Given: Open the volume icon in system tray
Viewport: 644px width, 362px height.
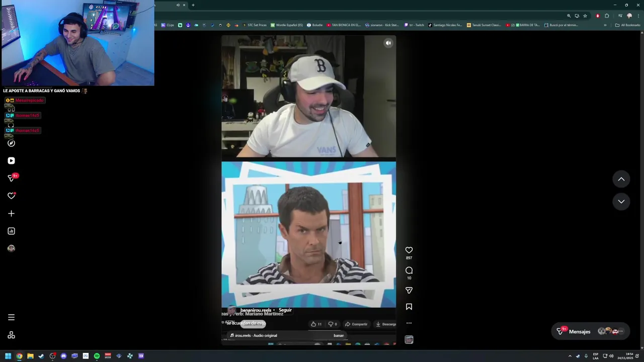Looking at the screenshot, I should click(x=611, y=356).
